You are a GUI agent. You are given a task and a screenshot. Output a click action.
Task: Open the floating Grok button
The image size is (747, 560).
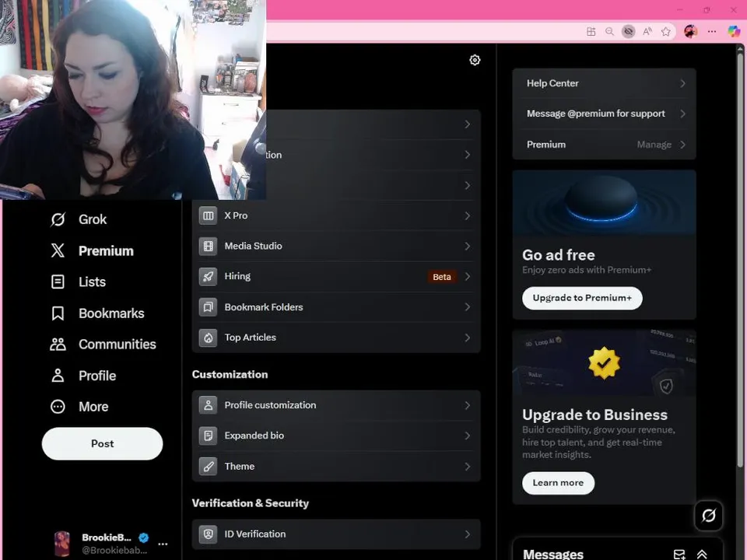(708, 516)
